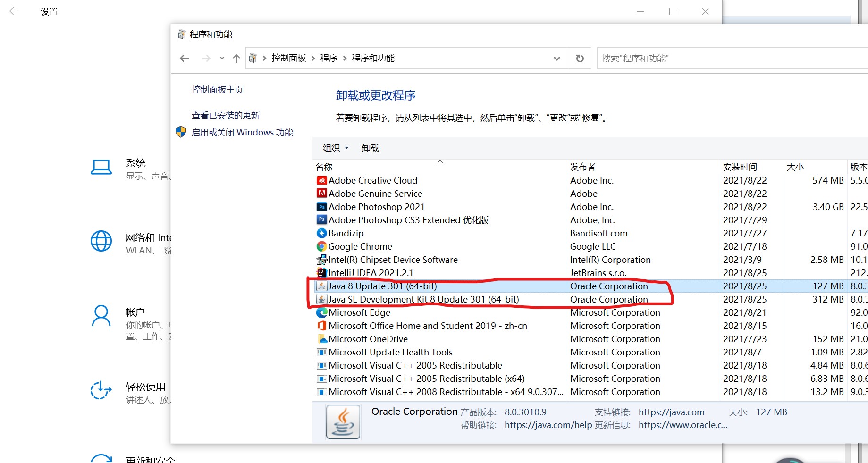This screenshot has height=463, width=868.
Task: Click the 3.40 GB size cell
Action: click(828, 207)
